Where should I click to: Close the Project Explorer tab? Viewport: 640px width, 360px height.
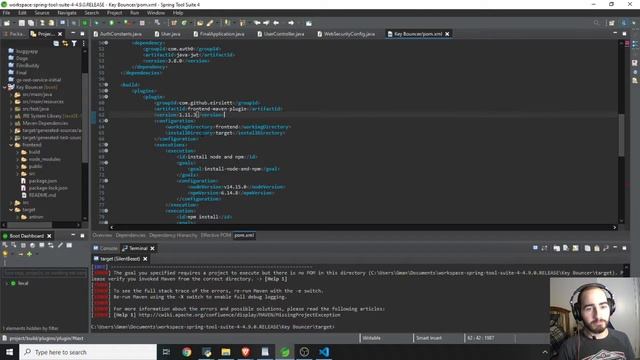point(60,34)
